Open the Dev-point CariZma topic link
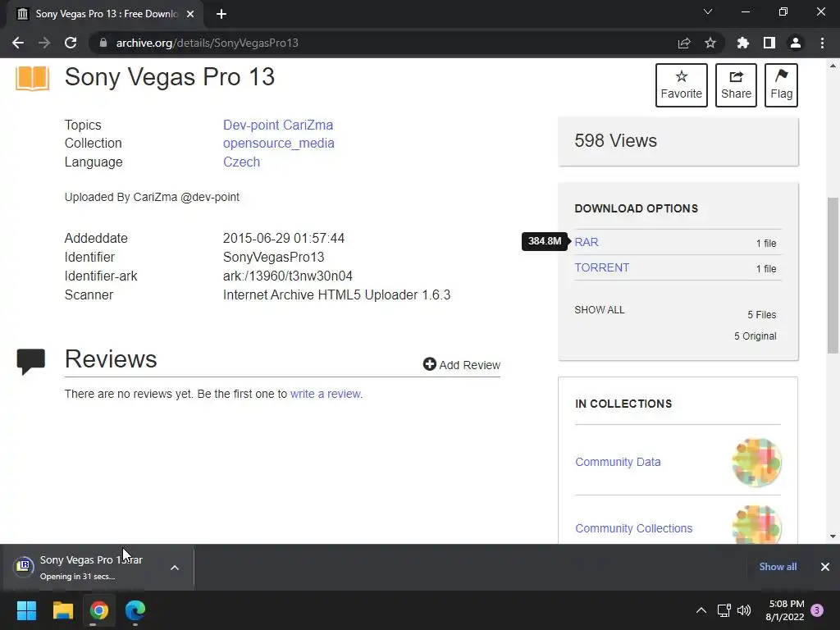Viewport: 840px width, 630px height. [x=278, y=125]
